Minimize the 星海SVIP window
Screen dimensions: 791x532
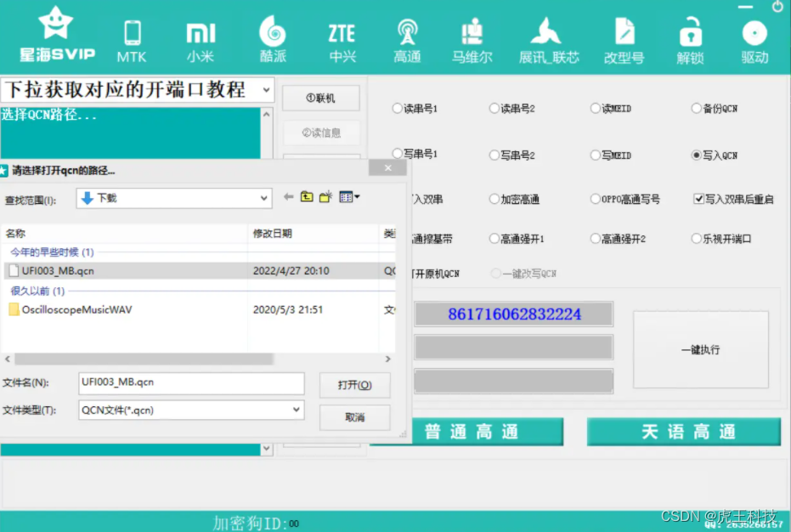(x=745, y=7)
